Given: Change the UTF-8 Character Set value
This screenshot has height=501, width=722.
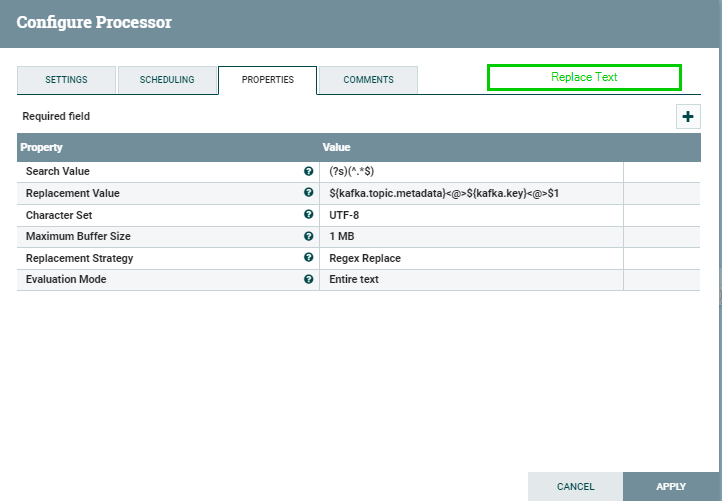Looking at the screenshot, I should point(470,214).
